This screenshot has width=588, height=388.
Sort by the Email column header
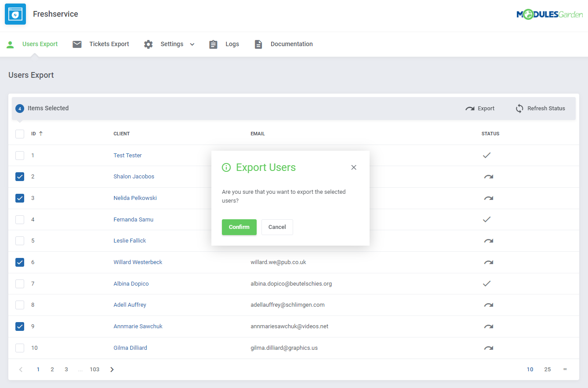click(x=258, y=134)
